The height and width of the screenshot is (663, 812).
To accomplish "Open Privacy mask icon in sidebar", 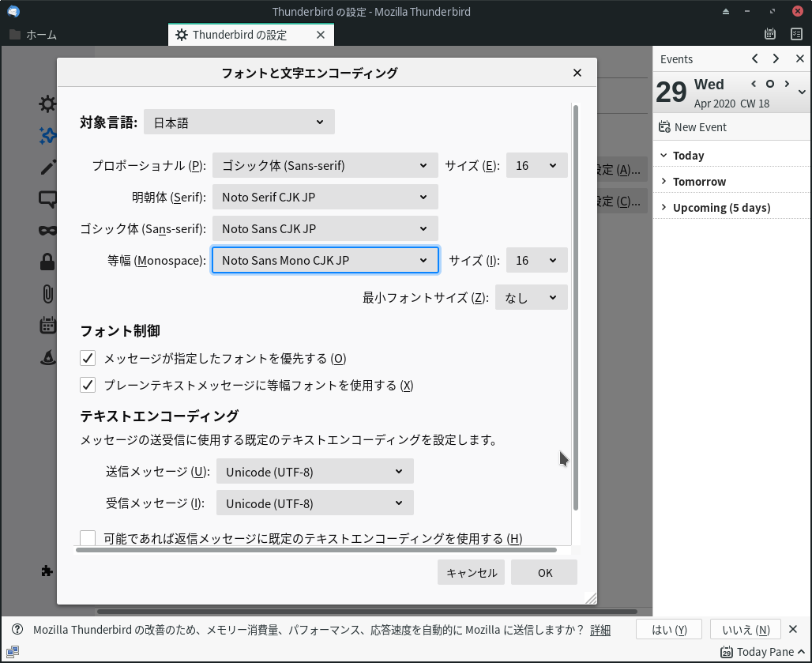I will (x=47, y=231).
